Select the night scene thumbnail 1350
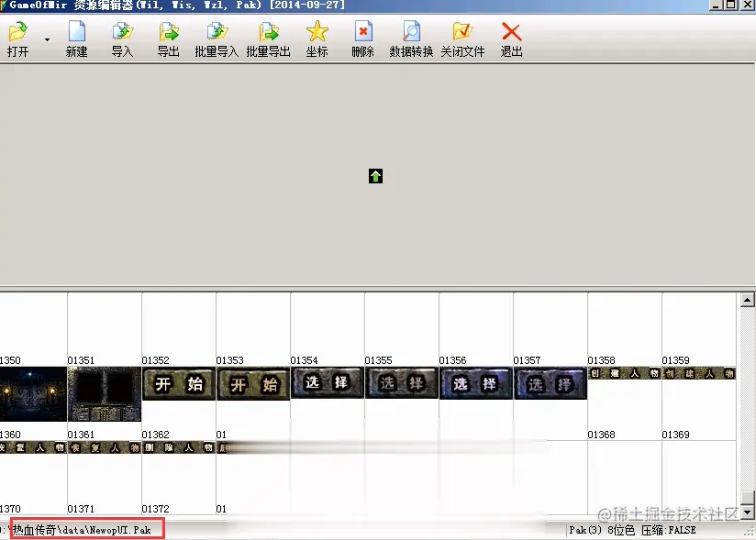The image size is (756, 540). [x=33, y=394]
